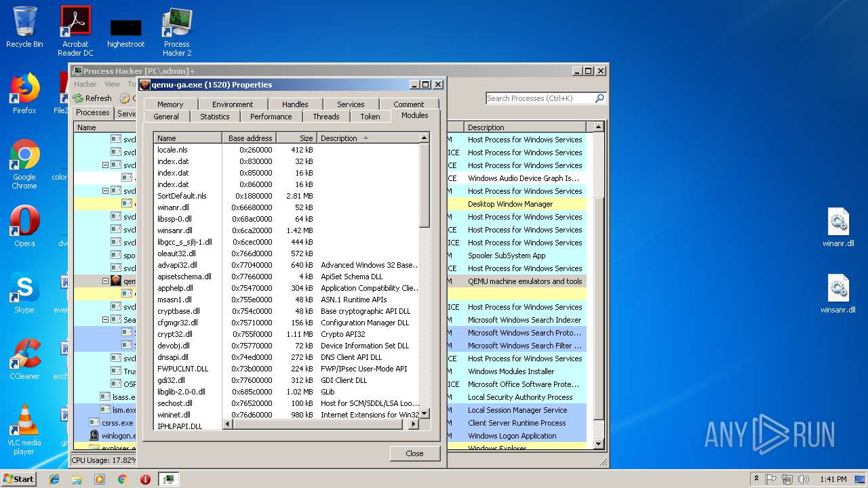Select SortDefault.nls module row
The image size is (868, 488).
[286, 196]
